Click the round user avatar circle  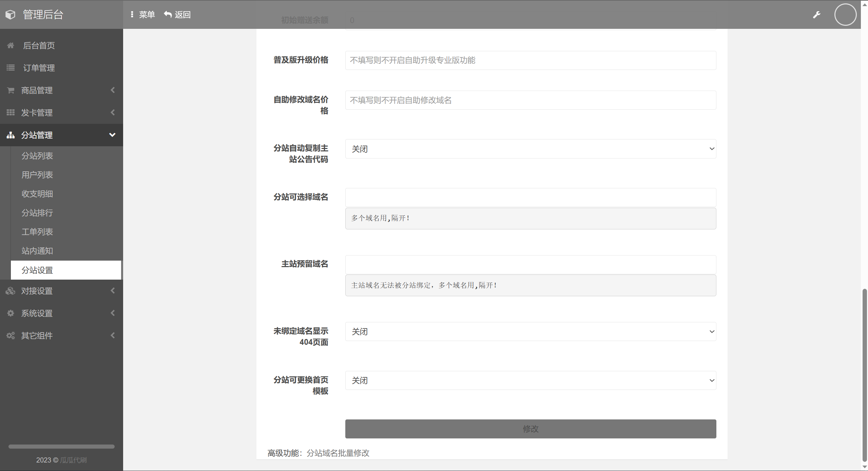click(x=845, y=15)
